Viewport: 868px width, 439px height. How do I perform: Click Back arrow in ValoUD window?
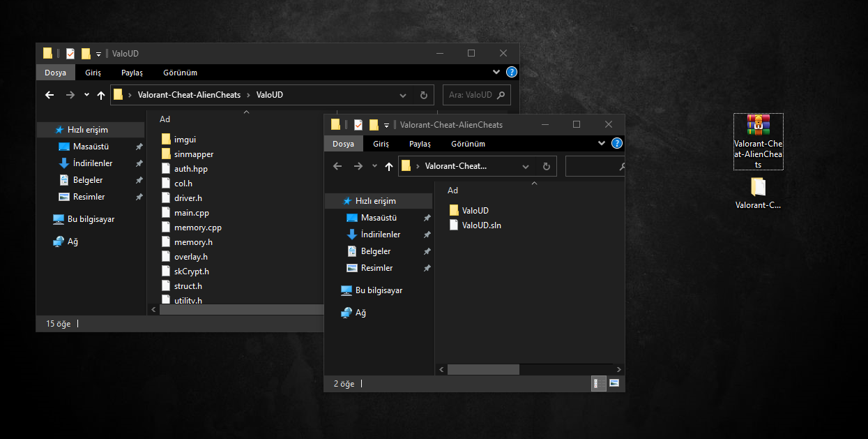50,95
